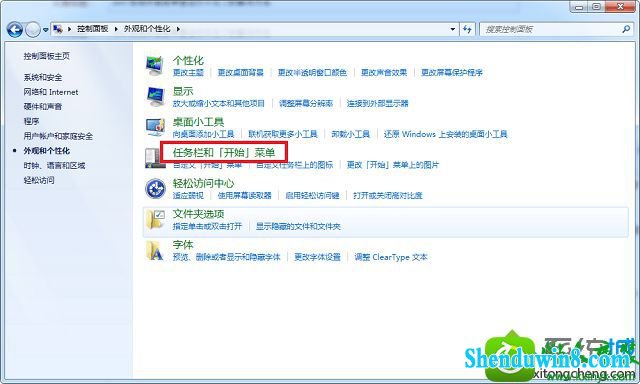The image size is (640, 384).
Task: Open the address bar history dropdown
Action: pyautogui.click(x=452, y=29)
